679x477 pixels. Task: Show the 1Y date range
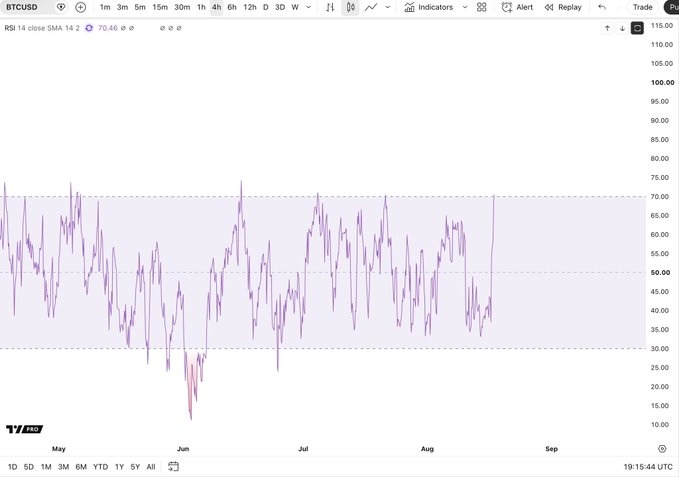pos(119,467)
